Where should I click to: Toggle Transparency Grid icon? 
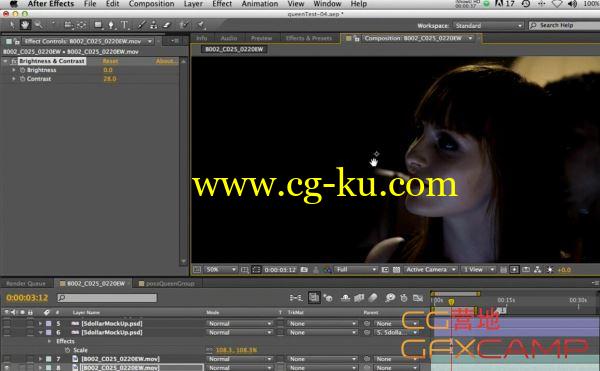[x=396, y=270]
